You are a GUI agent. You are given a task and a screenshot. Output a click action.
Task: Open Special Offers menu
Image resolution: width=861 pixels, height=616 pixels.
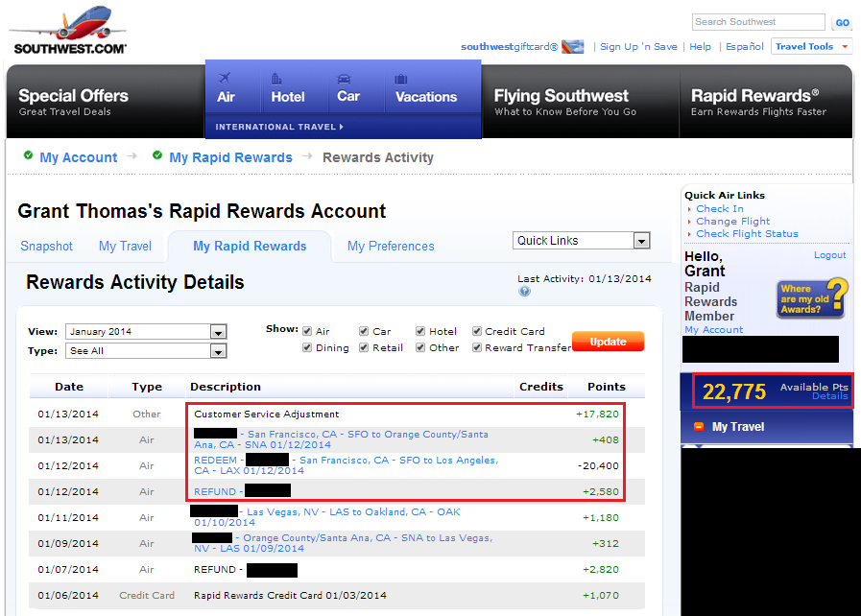(x=73, y=102)
